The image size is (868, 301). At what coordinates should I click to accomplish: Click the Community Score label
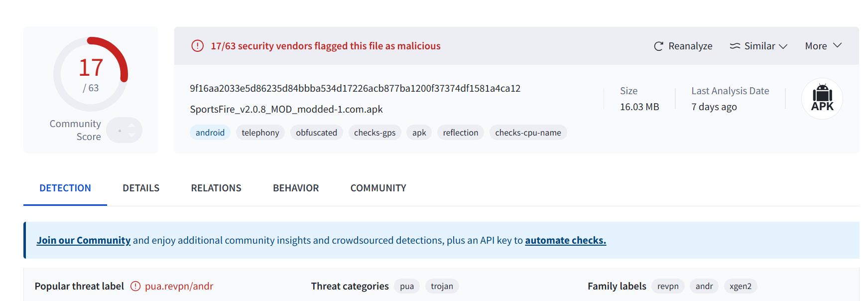click(75, 130)
